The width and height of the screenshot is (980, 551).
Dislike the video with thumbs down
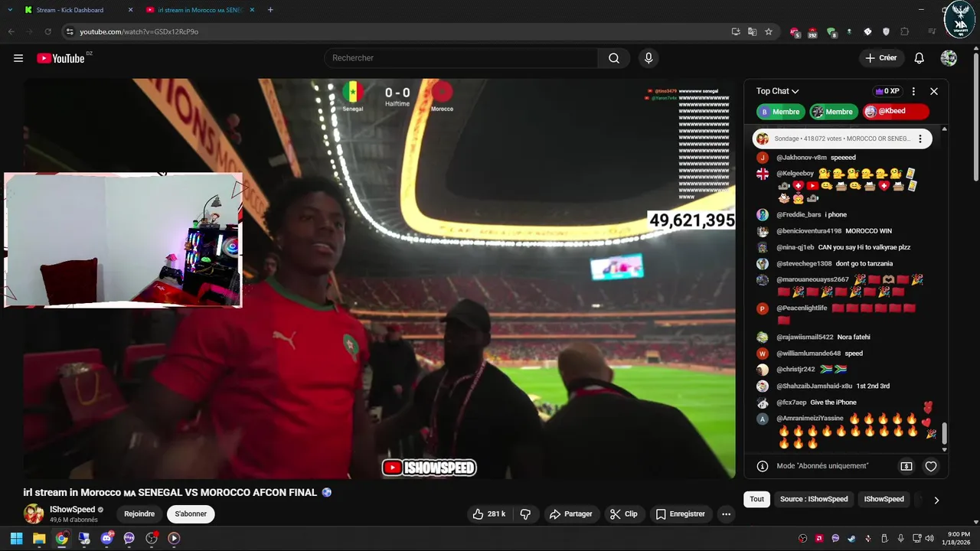click(x=525, y=514)
